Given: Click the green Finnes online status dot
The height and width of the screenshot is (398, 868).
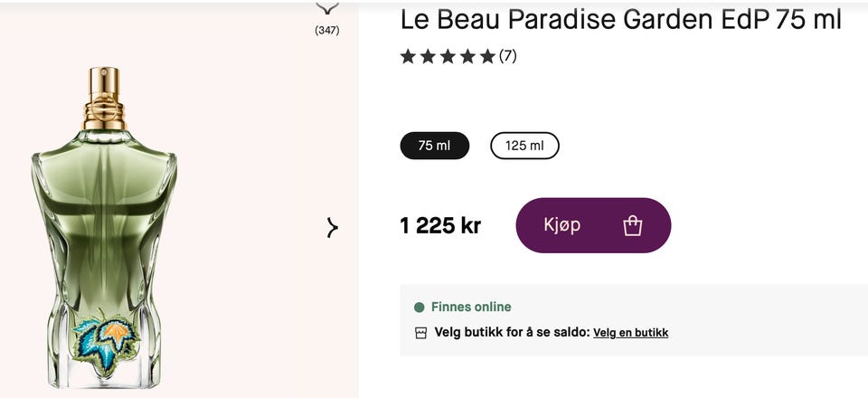Looking at the screenshot, I should (x=419, y=307).
